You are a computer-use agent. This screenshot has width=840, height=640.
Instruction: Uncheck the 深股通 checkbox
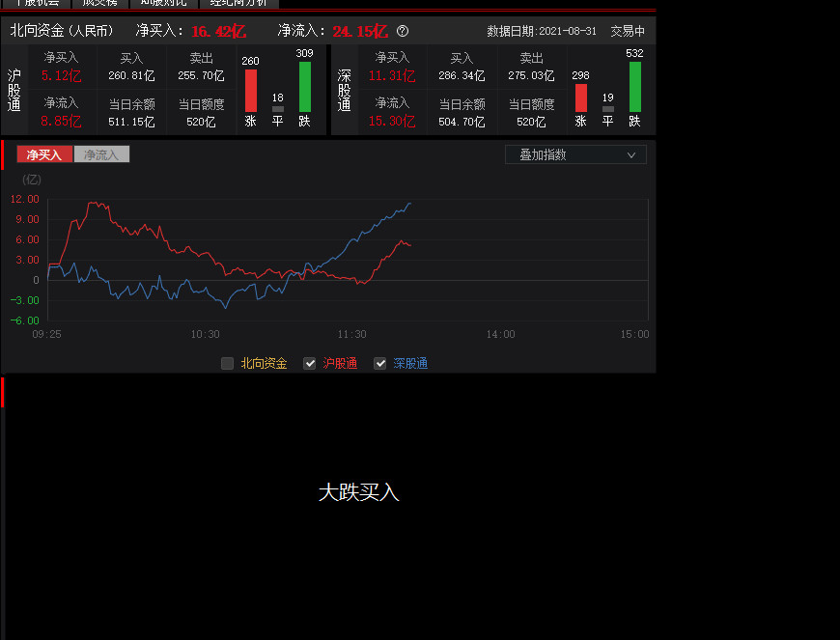tap(379, 364)
